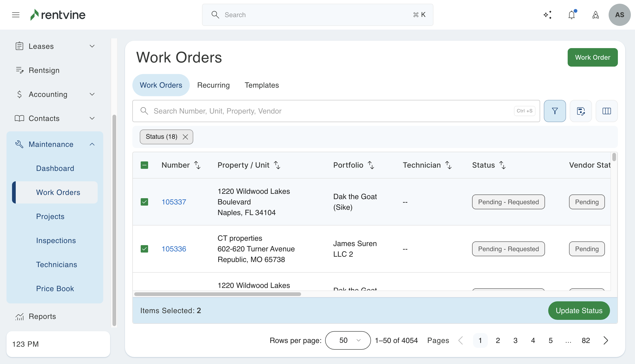Image resolution: width=635 pixels, height=364 pixels.
Task: Click the AI sparkle icon in header
Action: 548,15
